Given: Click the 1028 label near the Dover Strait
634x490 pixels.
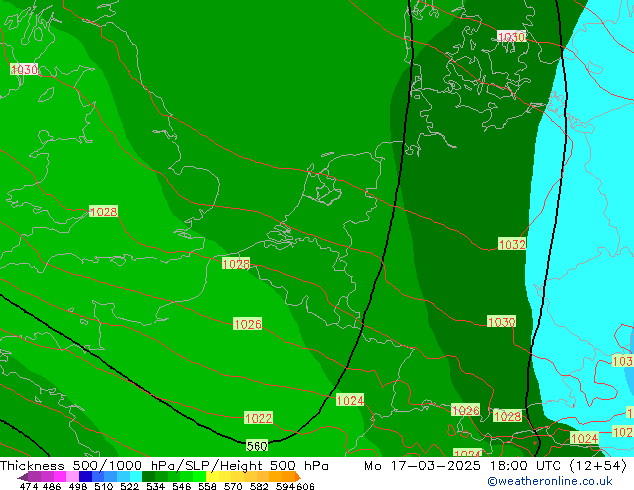Looking at the screenshot, I should pos(236,264).
